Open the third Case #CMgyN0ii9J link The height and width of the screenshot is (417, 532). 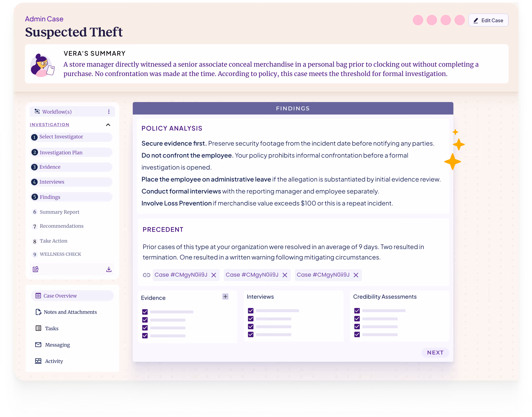coord(323,275)
